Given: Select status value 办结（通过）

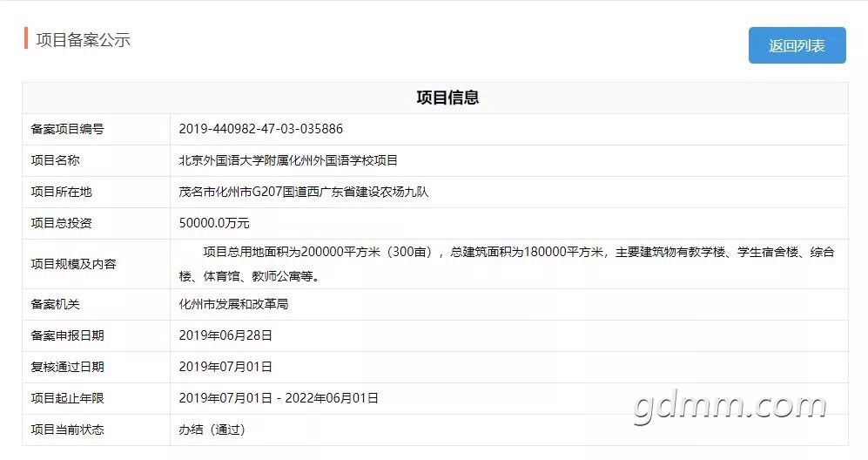Looking at the screenshot, I should tap(212, 430).
